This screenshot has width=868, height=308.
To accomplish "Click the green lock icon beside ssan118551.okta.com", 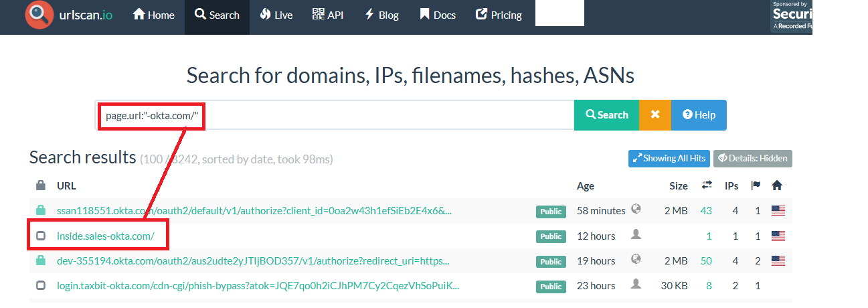I will coord(40,210).
